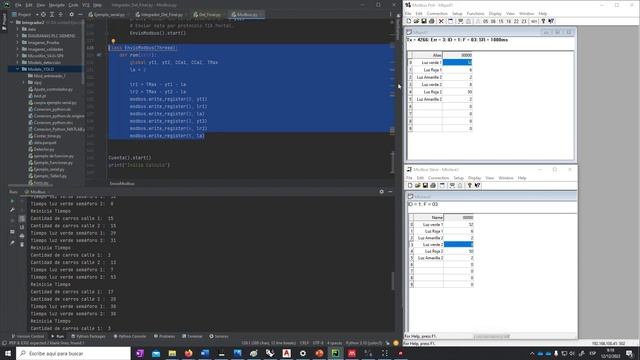The image size is (640, 360).
Task: Select Luz verde 1 value cell in Modbus Poll
Action: (457, 62)
